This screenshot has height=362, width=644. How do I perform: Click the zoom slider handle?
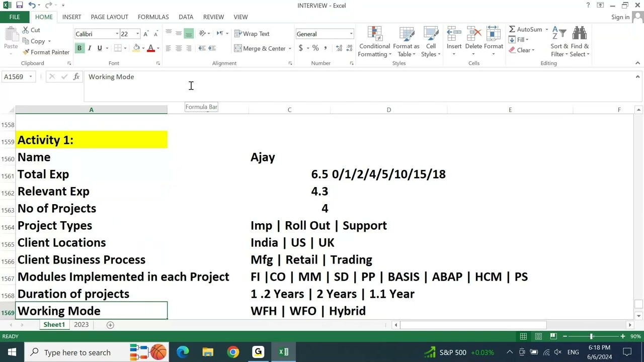pyautogui.click(x=592, y=336)
